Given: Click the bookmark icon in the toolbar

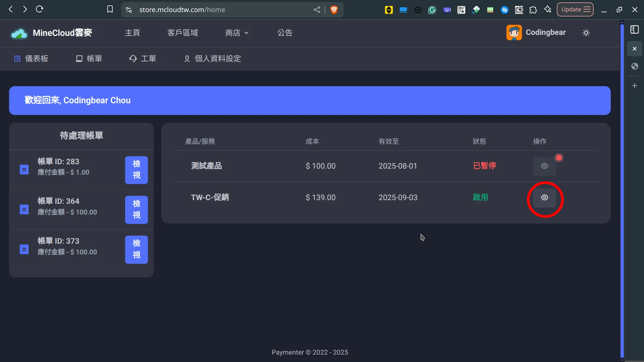Looking at the screenshot, I should [x=110, y=9].
